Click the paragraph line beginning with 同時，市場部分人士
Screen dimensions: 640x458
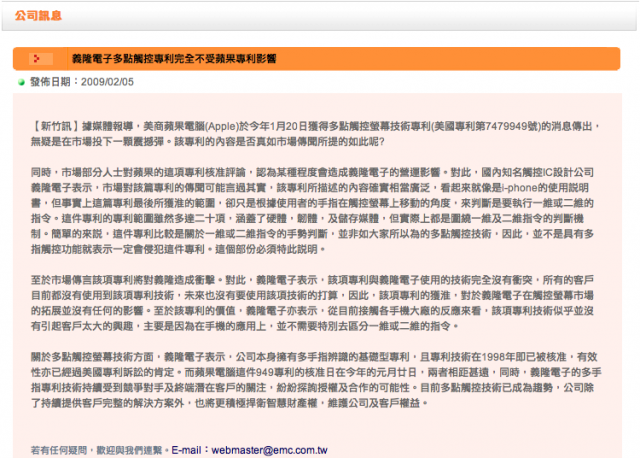point(312,172)
